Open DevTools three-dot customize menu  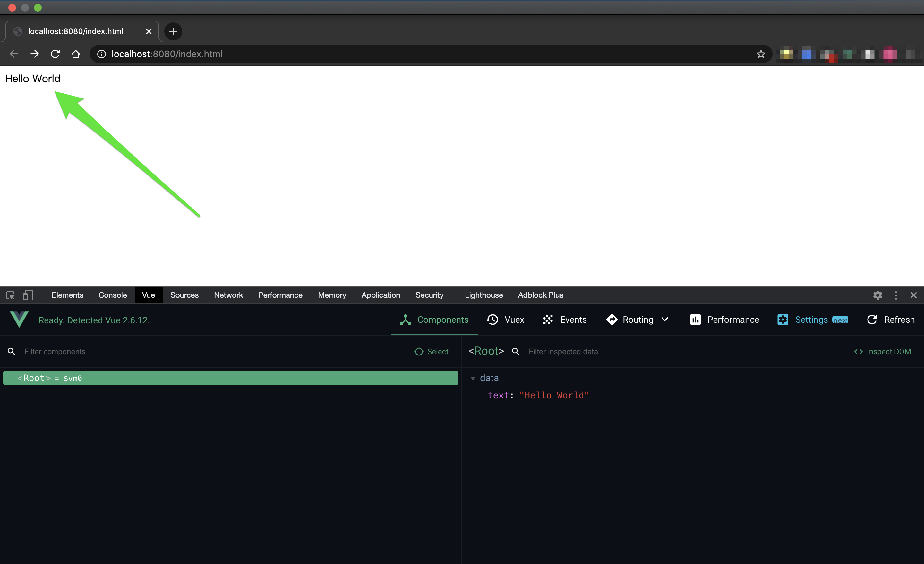[896, 295]
